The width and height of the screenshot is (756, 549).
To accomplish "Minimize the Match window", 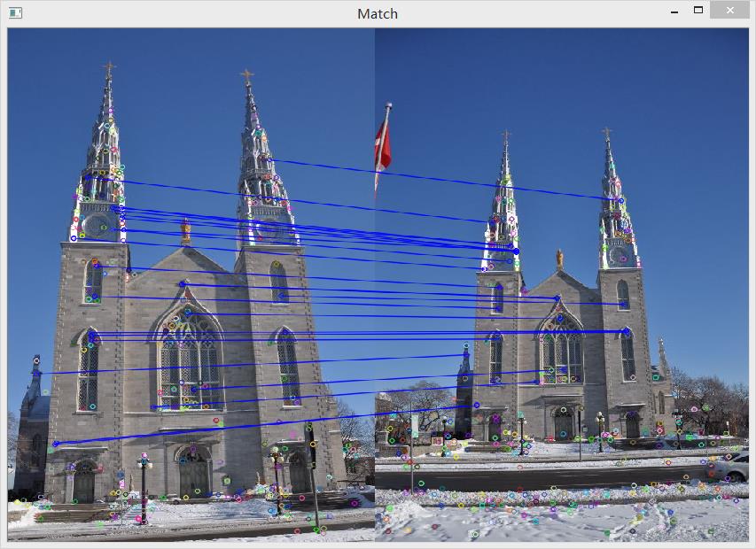I will 674,12.
